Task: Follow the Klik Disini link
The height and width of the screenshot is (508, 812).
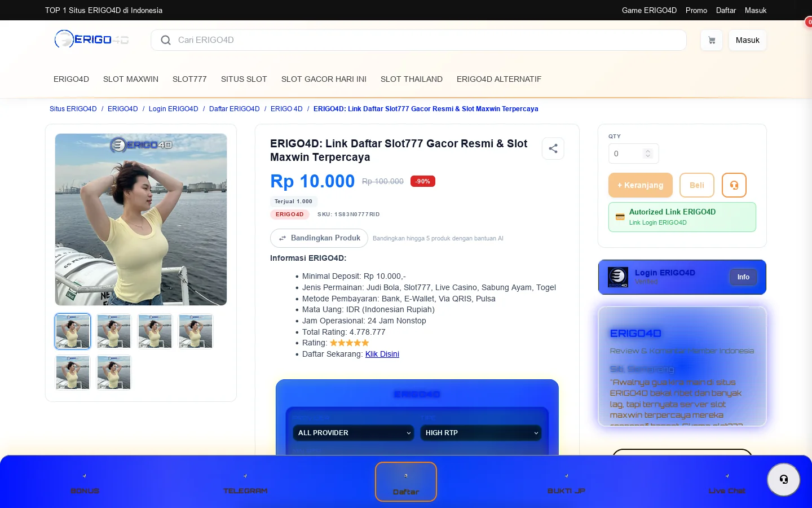Action: coord(382,354)
